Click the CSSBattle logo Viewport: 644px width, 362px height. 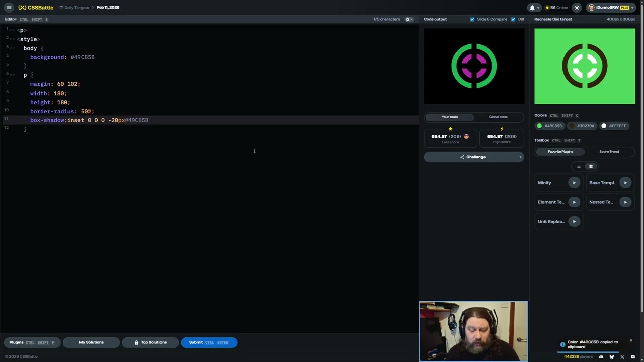pyautogui.click(x=35, y=8)
